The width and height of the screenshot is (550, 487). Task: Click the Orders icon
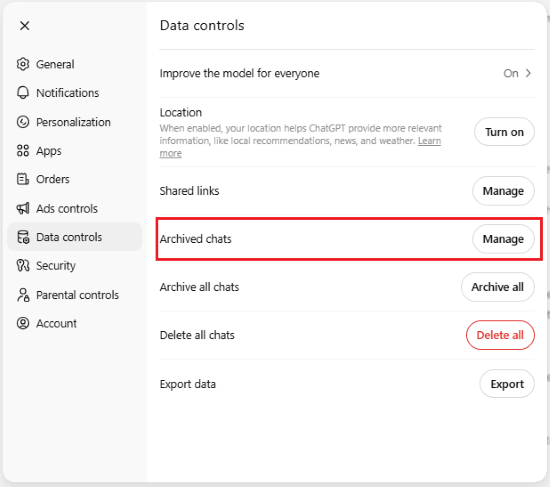[23, 179]
